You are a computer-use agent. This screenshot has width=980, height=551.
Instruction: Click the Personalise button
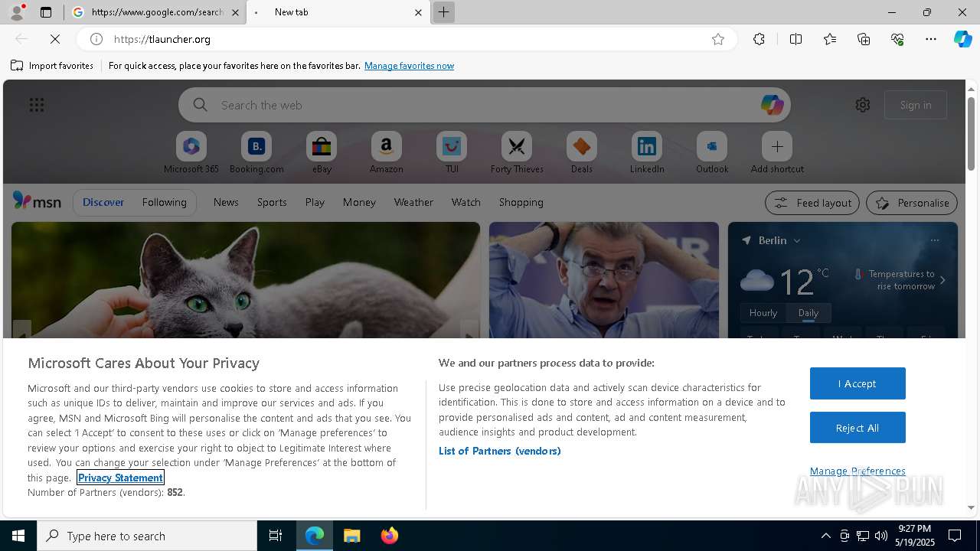pos(912,203)
